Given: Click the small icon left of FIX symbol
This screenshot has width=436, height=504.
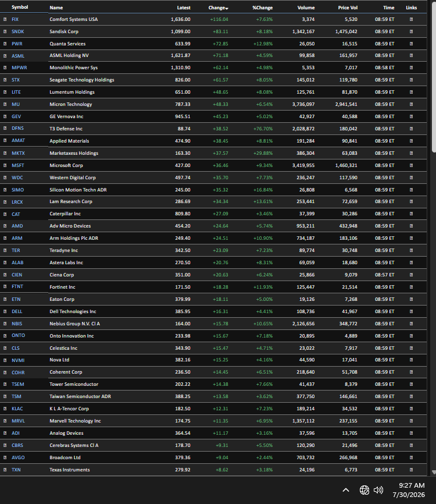Looking at the screenshot, I should 5,19.
